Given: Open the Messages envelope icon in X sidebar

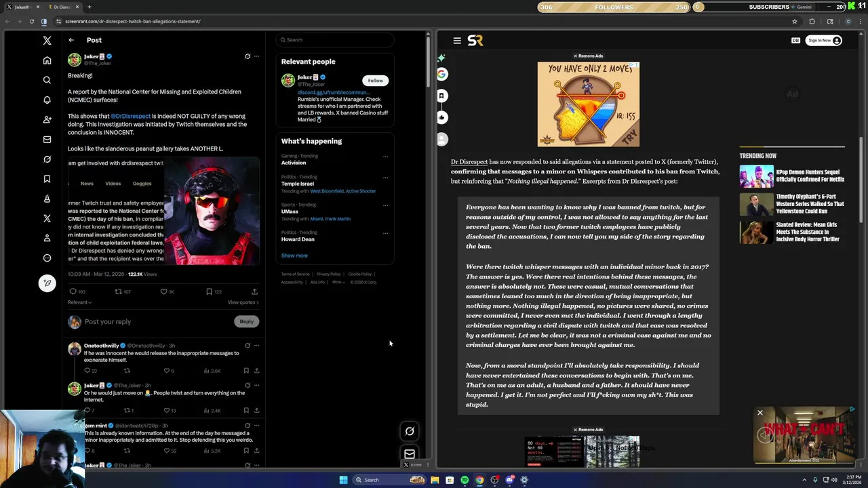Looking at the screenshot, I should (47, 140).
